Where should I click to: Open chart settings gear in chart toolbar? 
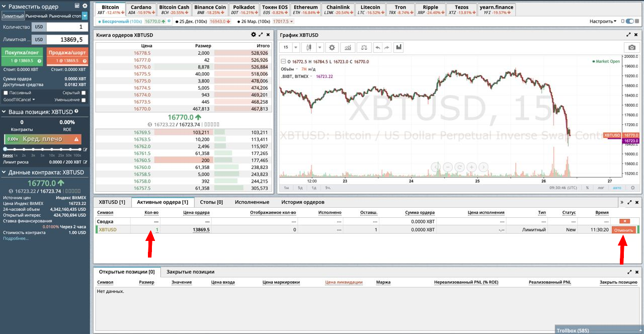point(332,47)
